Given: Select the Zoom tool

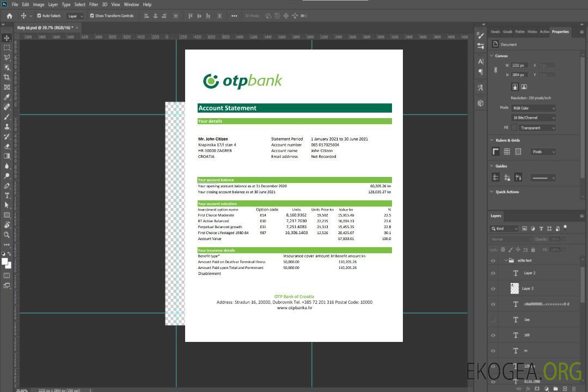Looking at the screenshot, I should point(7,235).
